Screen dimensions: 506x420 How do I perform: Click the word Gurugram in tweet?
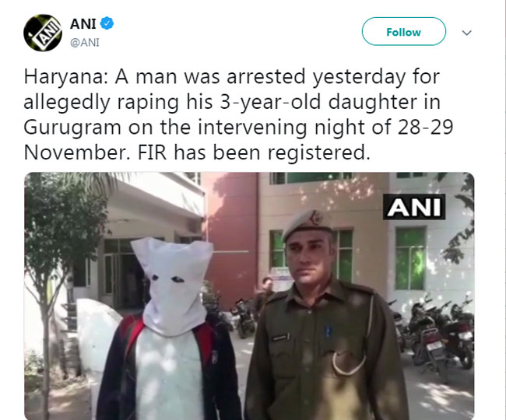tap(72, 127)
